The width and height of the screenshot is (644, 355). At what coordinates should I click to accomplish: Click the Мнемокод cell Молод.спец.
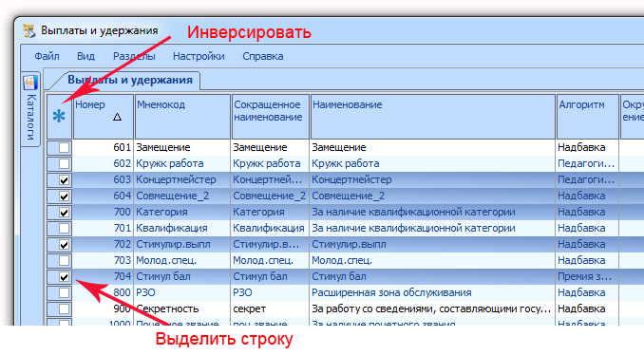tap(182, 261)
